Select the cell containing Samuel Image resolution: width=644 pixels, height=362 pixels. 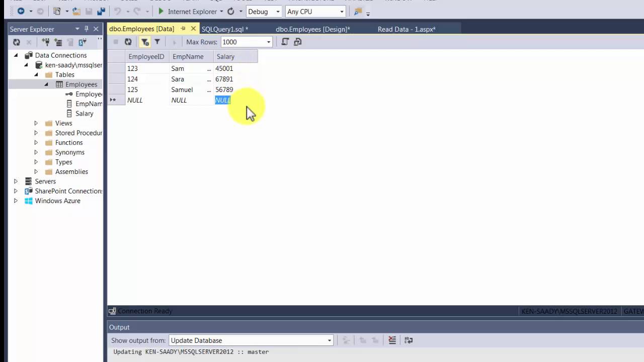click(x=191, y=89)
